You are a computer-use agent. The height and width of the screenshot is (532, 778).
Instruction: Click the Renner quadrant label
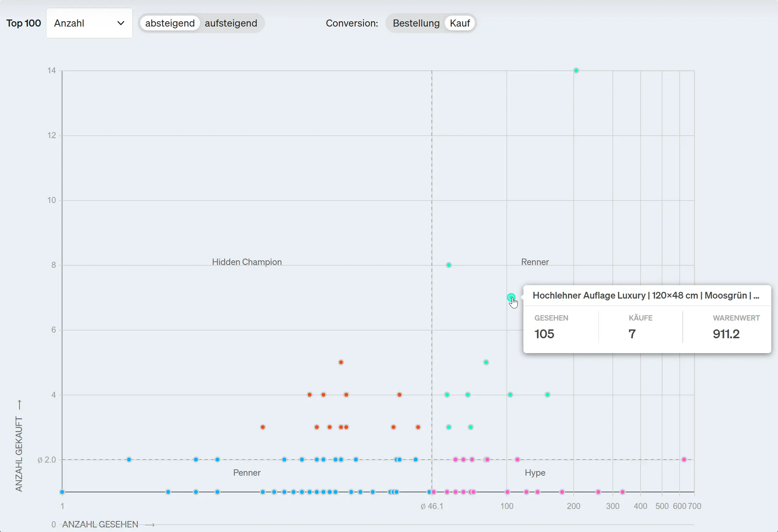click(535, 262)
